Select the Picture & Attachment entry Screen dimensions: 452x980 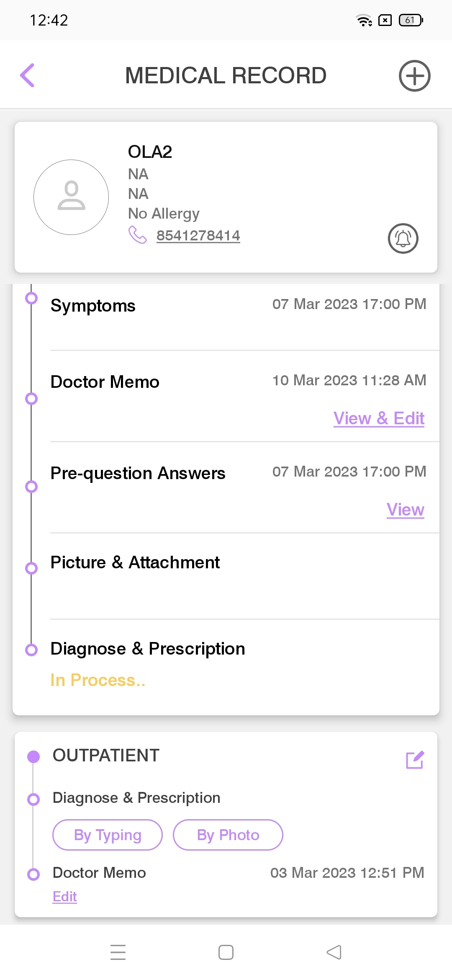click(x=135, y=562)
